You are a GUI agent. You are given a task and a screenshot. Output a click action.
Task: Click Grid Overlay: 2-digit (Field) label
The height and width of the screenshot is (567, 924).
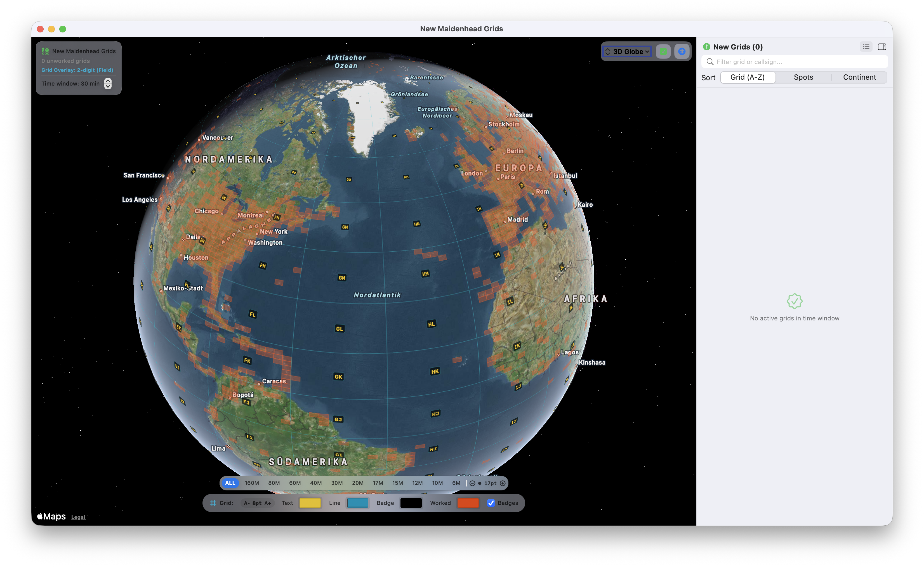point(77,70)
